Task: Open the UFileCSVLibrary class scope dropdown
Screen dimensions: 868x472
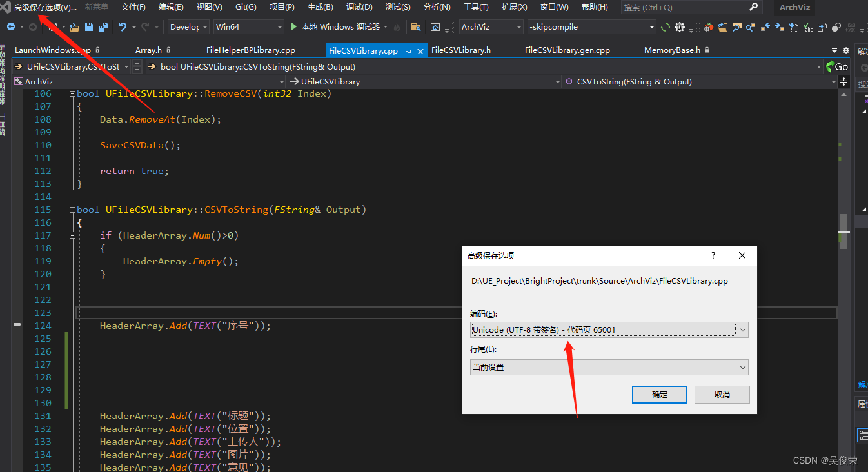Action: point(424,82)
